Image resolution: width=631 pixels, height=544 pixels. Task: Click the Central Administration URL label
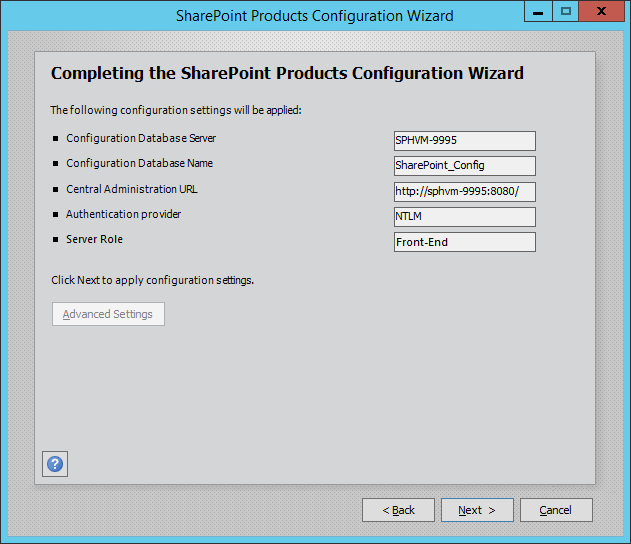pos(132,189)
